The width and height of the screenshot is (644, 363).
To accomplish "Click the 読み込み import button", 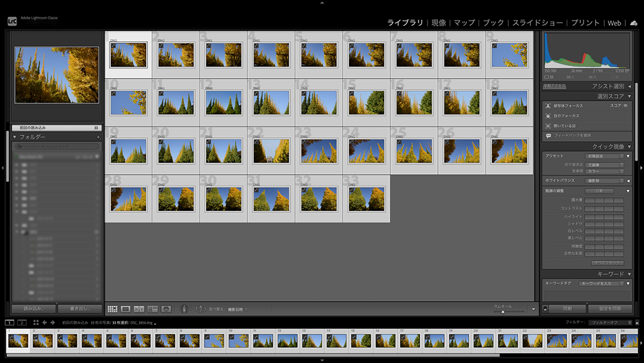I will tap(33, 309).
